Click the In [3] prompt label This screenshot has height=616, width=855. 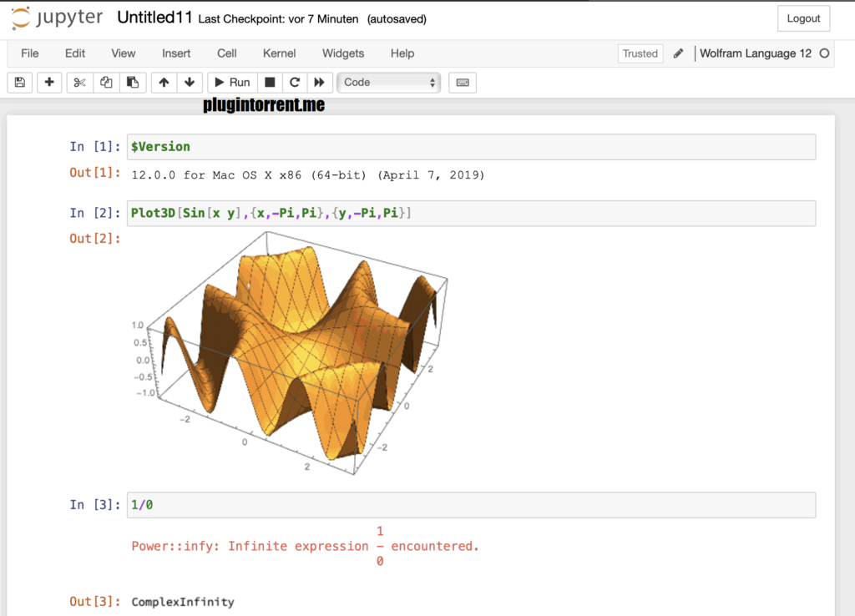(x=94, y=505)
